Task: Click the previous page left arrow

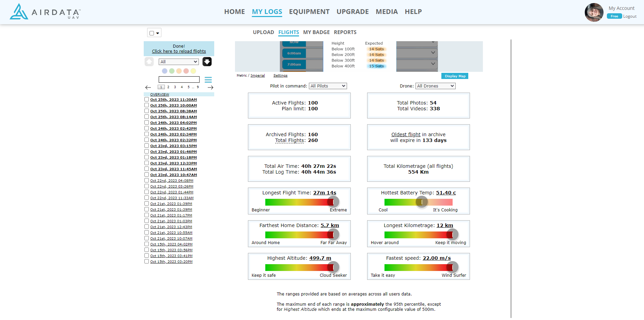Action: [148, 87]
